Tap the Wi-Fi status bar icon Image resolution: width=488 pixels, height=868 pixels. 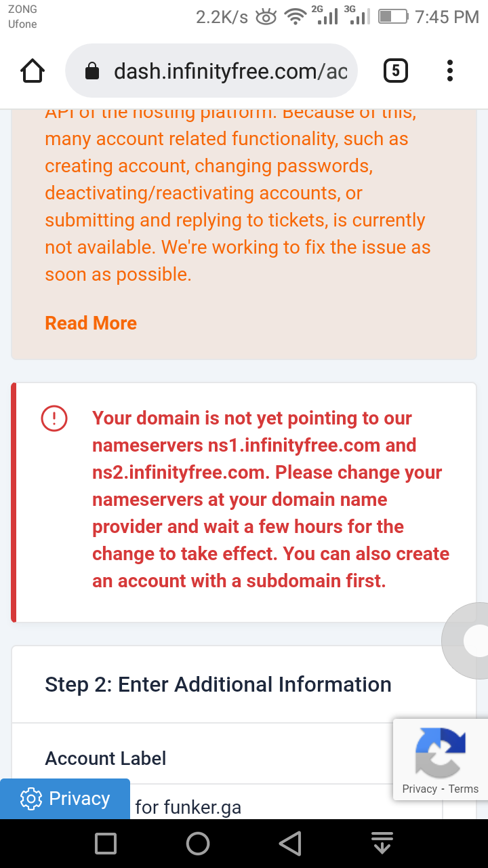(296, 17)
